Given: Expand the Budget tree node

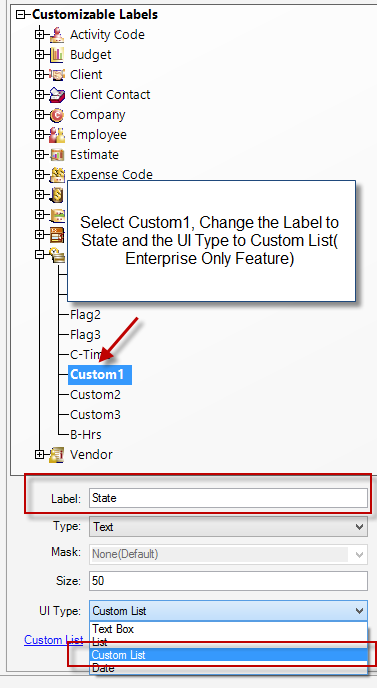Looking at the screenshot, I should 39,54.
